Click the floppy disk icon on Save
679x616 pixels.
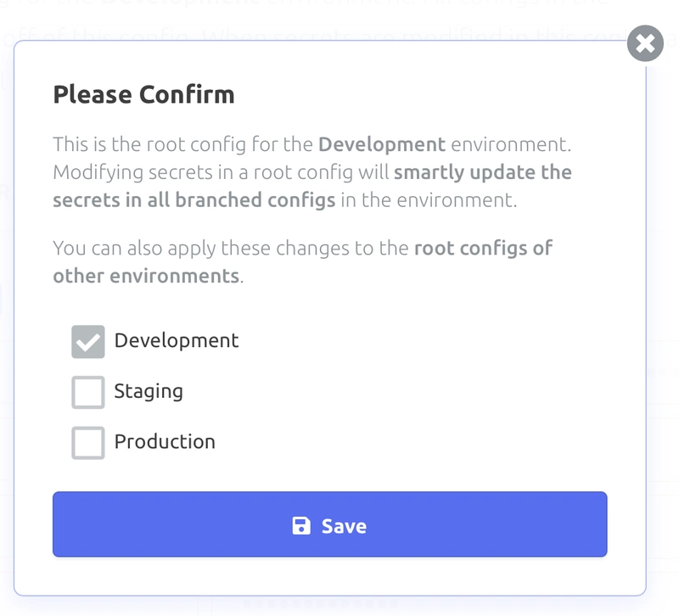301,525
